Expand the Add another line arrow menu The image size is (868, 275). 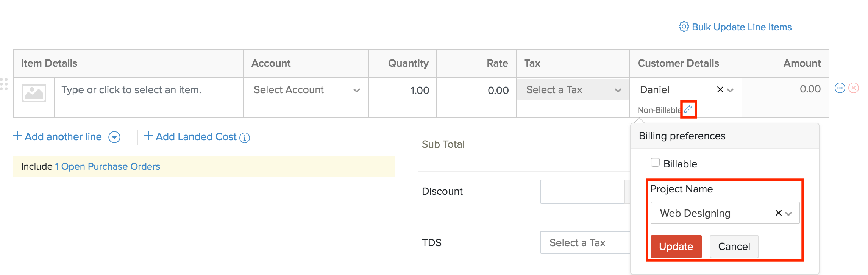point(114,137)
